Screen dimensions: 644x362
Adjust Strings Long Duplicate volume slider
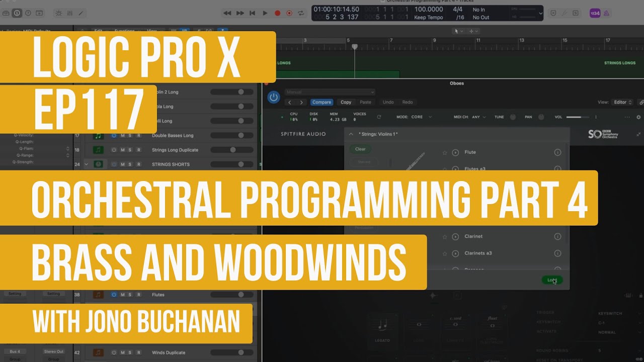point(231,150)
